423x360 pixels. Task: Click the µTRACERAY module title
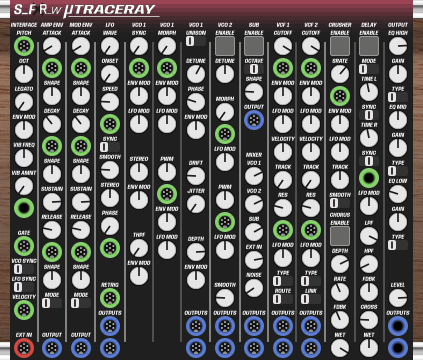point(109,10)
